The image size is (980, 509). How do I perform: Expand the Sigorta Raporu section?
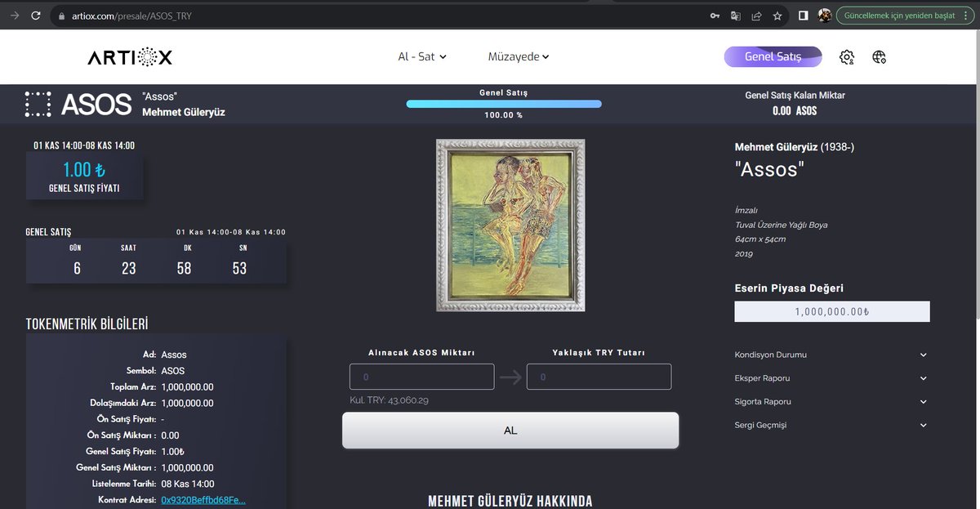(x=831, y=401)
